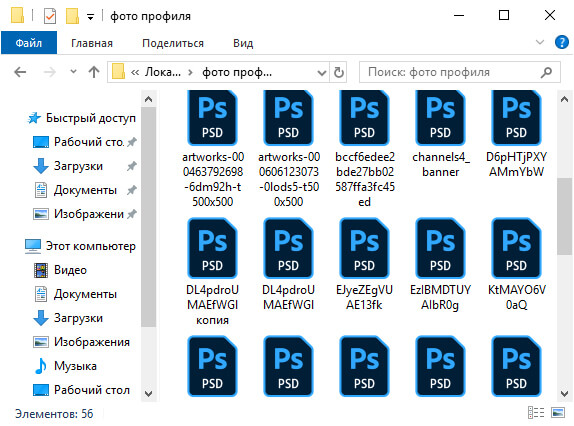This screenshot has height=426, width=574.
Task: Open the address bar history dropdown
Action: [x=321, y=72]
